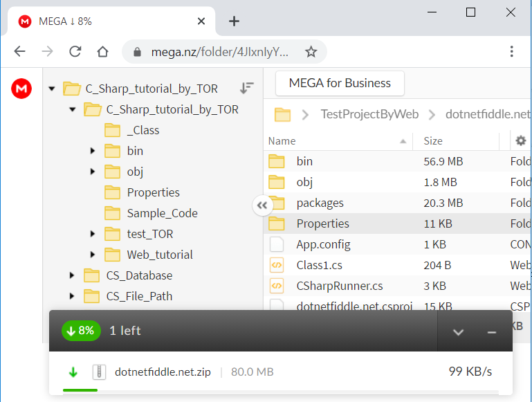Click the dotnetfiddle.net.zip transfer name
This screenshot has width=532, height=402.
[163, 372]
